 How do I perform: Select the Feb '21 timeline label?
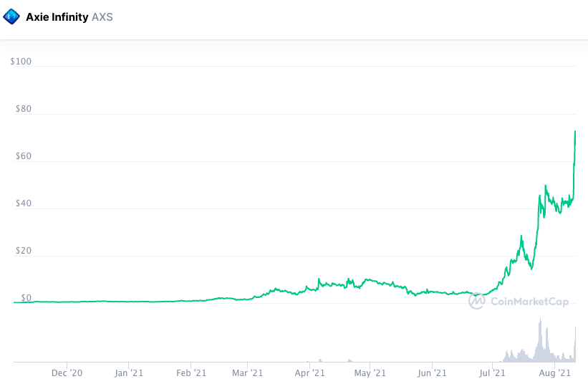pos(191,373)
